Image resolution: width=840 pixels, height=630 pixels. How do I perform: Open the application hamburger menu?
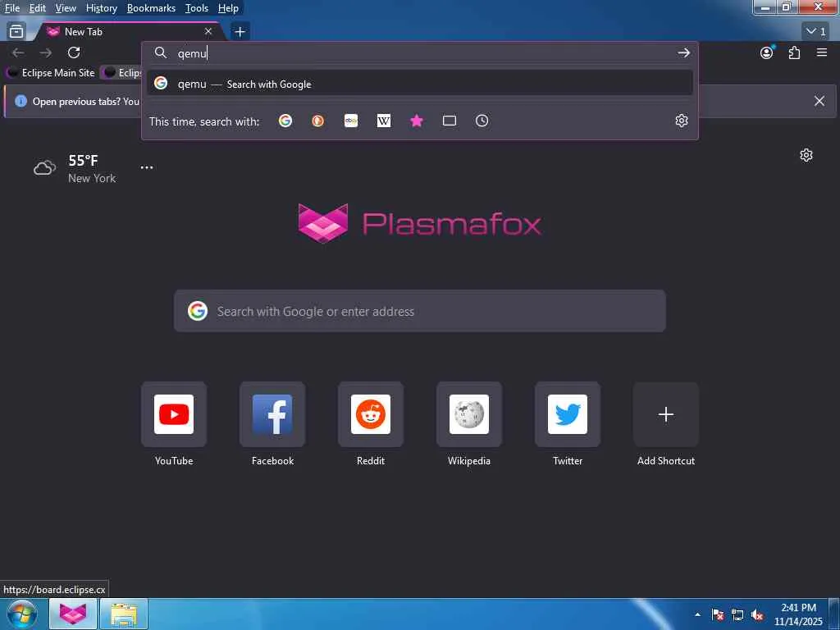tap(822, 52)
